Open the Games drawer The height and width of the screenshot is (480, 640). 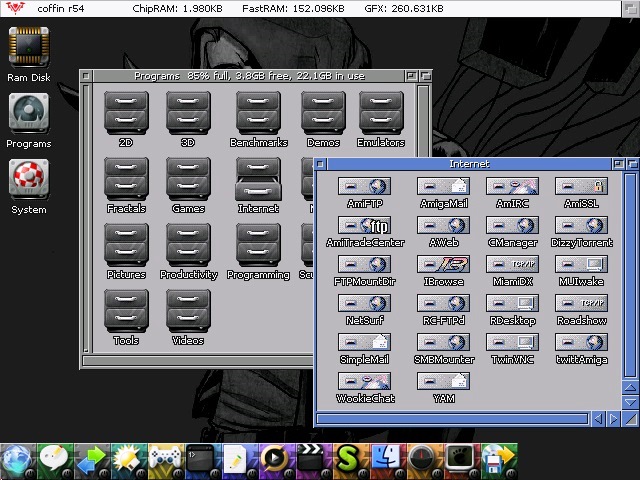point(188,179)
